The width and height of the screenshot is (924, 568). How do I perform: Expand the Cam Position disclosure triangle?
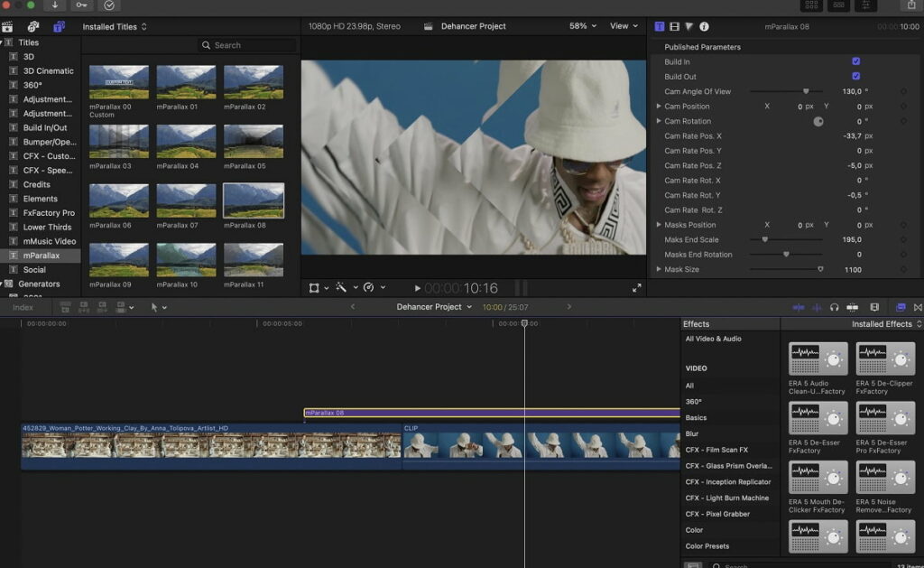tap(659, 107)
